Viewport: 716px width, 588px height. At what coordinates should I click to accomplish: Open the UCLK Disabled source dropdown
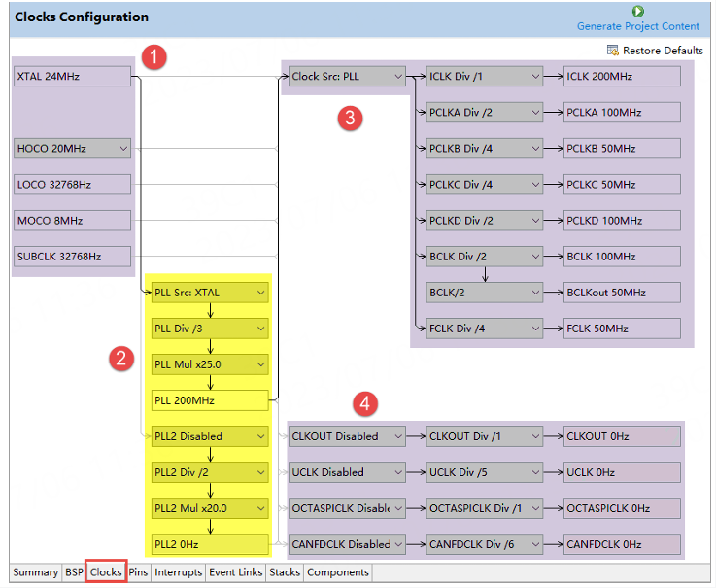click(347, 473)
